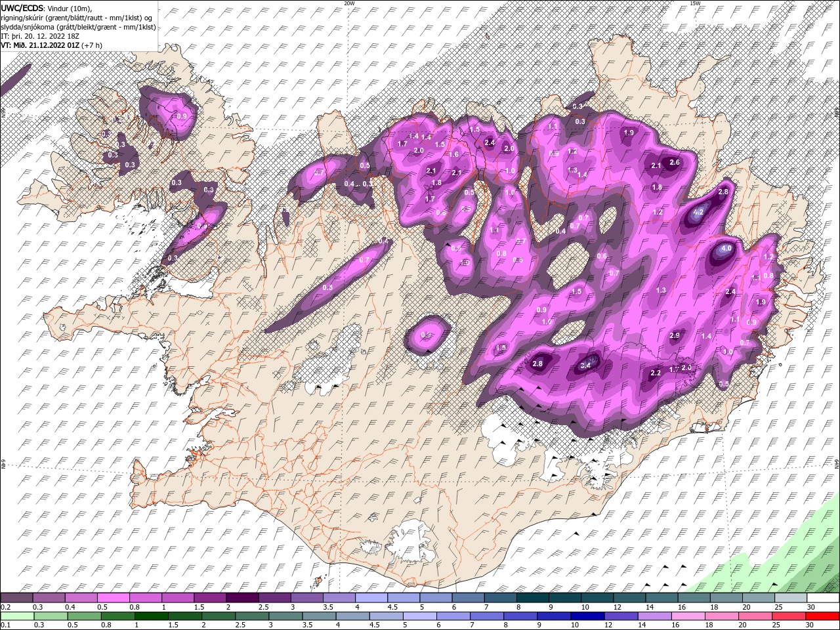Pick the palest green rain swatch at 0.1

coord(17,616)
